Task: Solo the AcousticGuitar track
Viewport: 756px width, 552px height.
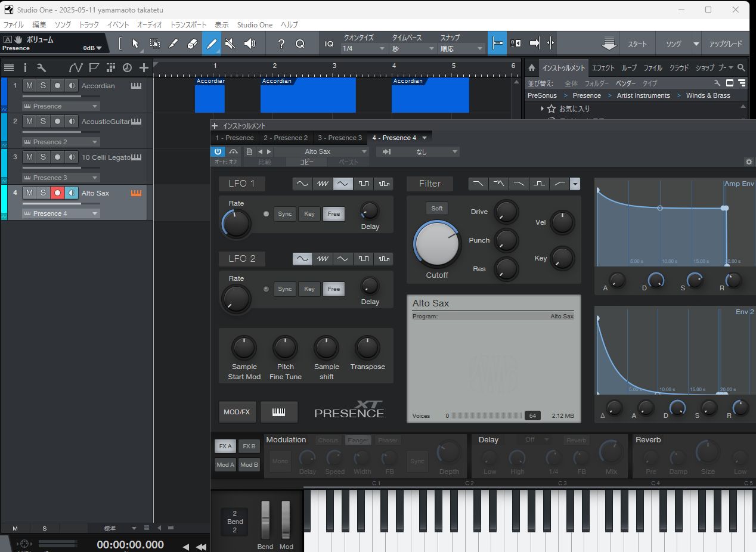Action: tap(43, 122)
